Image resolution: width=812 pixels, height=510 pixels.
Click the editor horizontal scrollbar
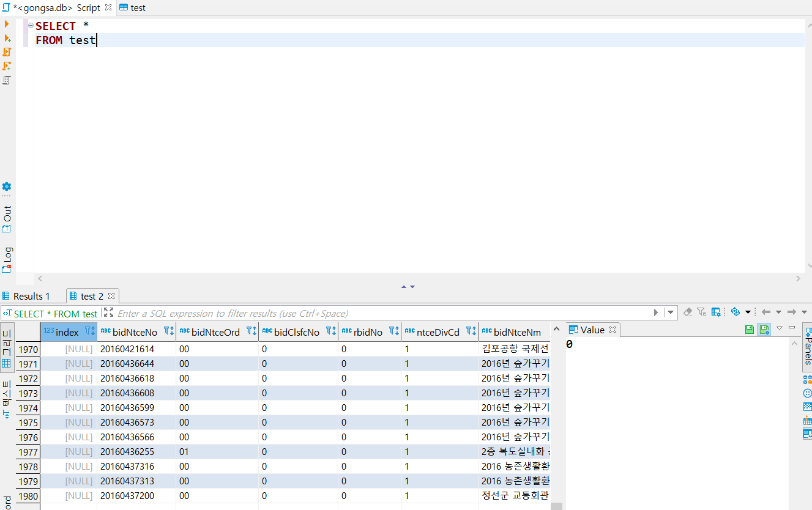[x=419, y=278]
